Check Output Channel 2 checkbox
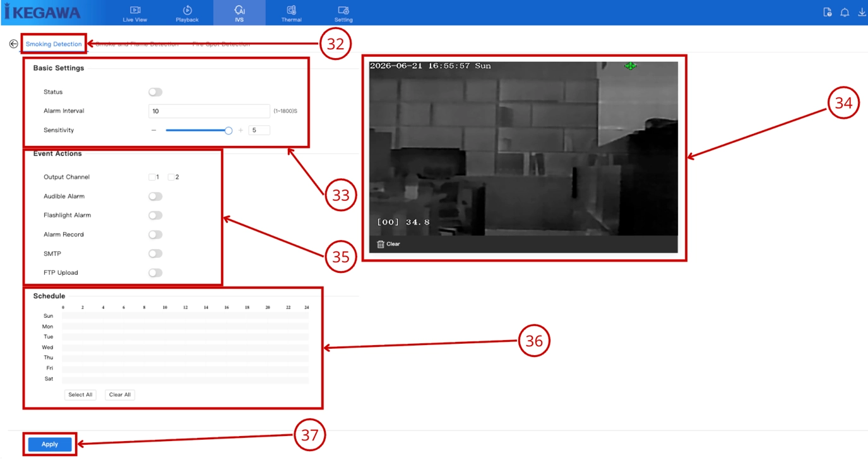 (x=171, y=177)
